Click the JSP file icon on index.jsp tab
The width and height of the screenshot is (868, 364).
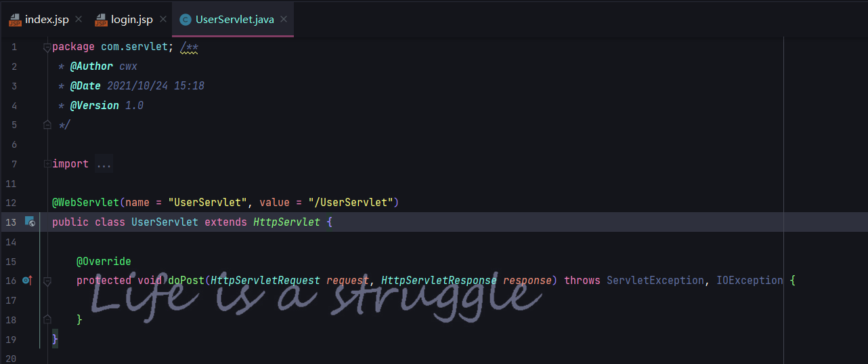(15, 19)
